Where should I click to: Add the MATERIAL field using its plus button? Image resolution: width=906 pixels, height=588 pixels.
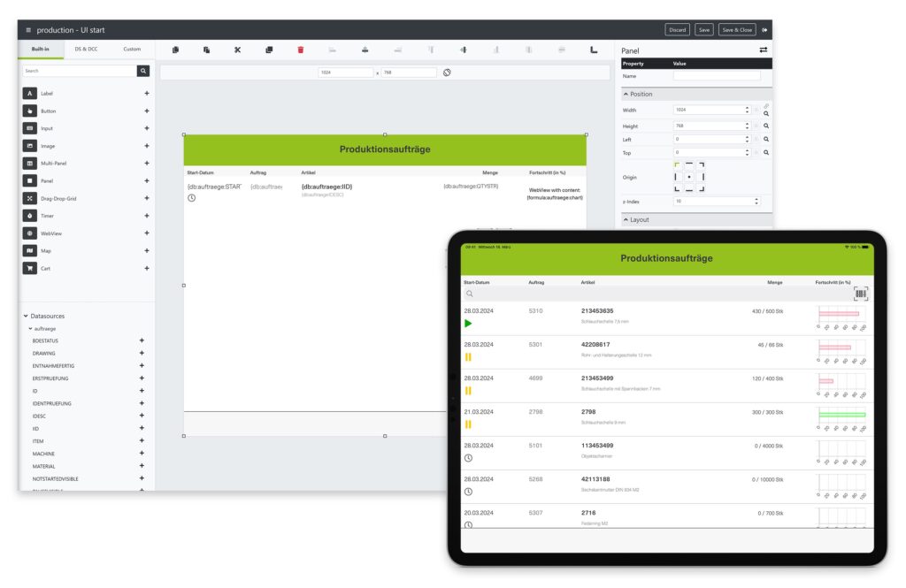click(x=142, y=466)
